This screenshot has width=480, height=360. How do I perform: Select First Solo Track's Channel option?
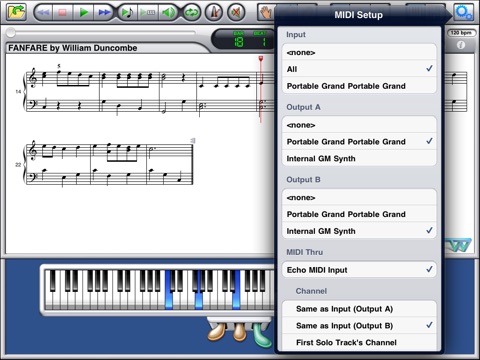[x=359, y=342]
